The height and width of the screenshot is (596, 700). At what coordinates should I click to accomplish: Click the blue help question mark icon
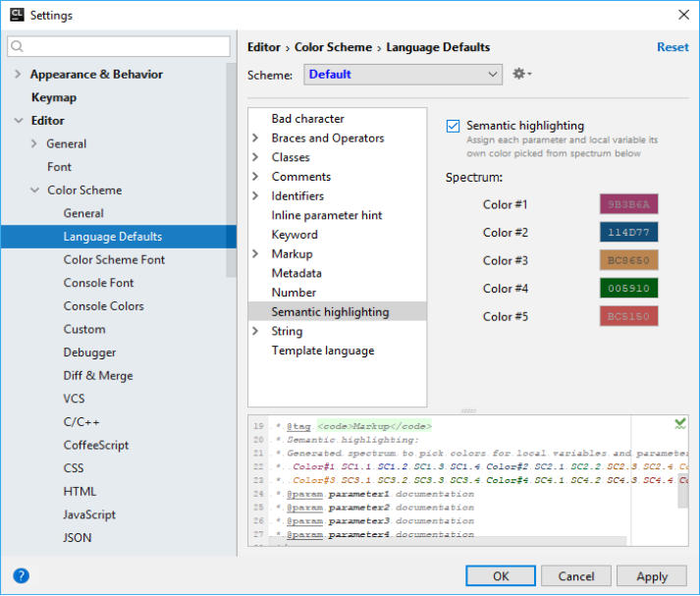click(21, 576)
